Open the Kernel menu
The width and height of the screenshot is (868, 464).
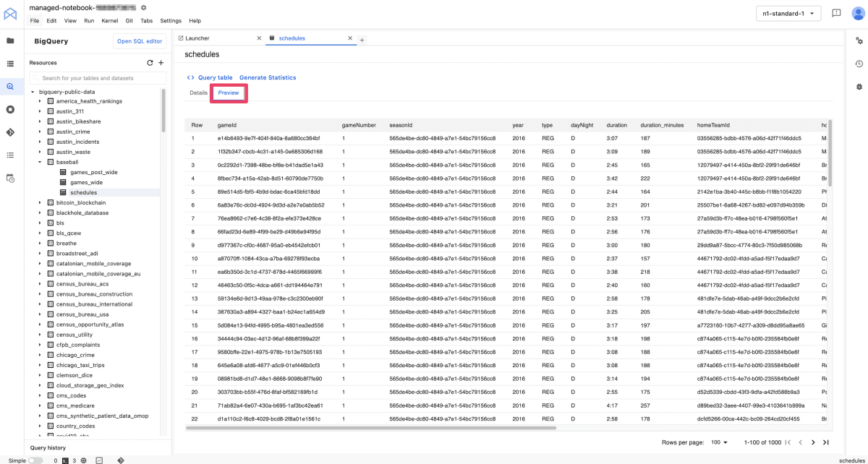(110, 21)
